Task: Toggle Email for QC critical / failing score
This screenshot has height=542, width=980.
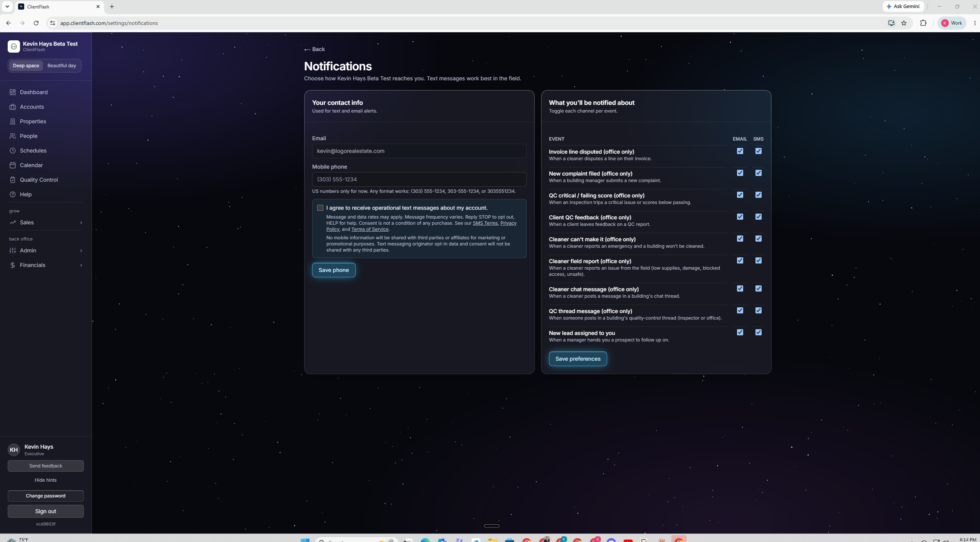Action: pos(740,195)
